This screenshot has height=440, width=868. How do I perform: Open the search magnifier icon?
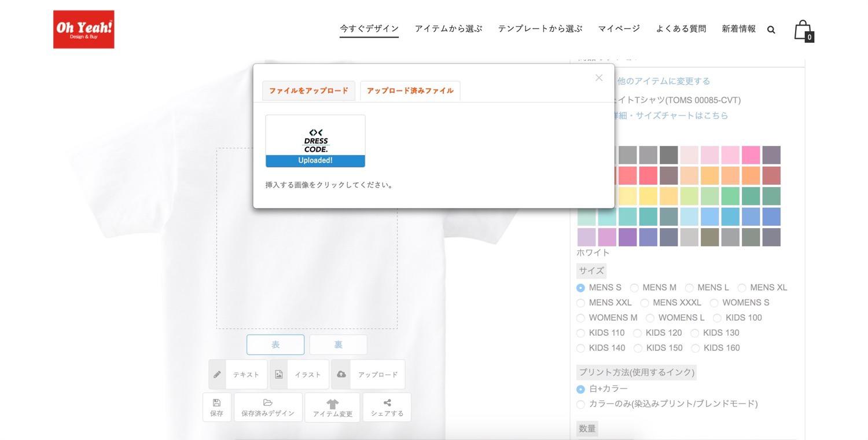pos(771,30)
